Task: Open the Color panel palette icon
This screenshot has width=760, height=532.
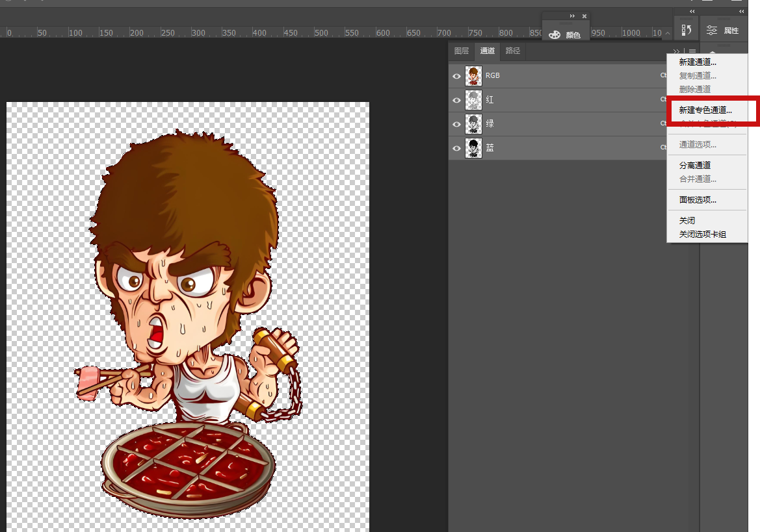Action: coord(555,35)
